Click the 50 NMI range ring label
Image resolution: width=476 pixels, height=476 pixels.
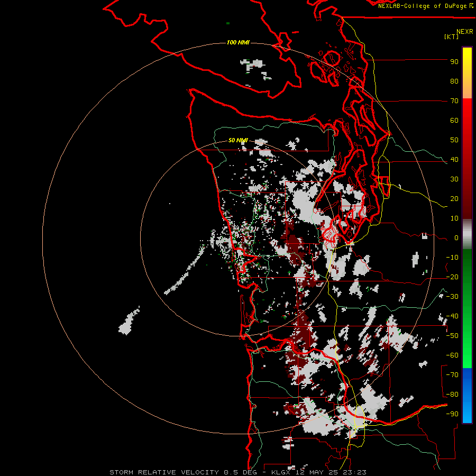point(238,140)
